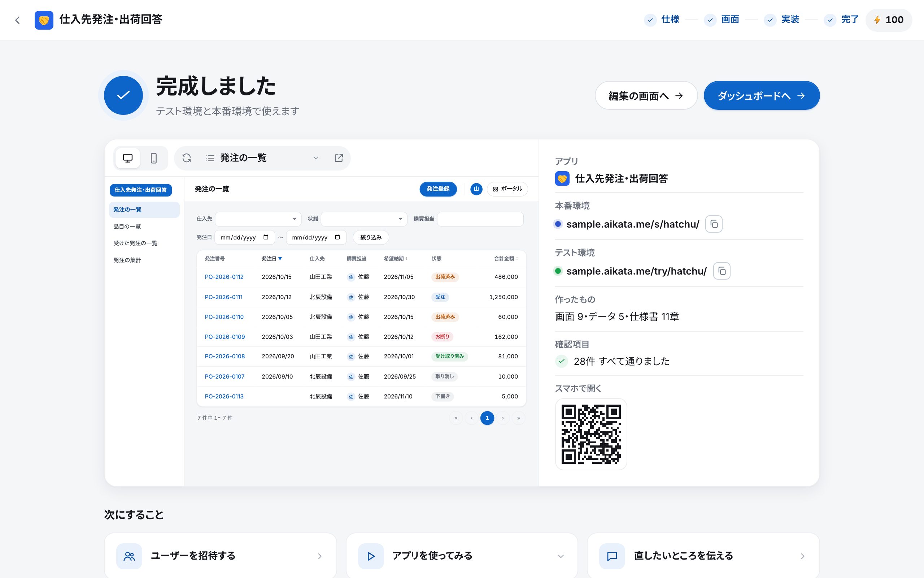924x578 pixels.
Task: Open the 状態 filter dropdown
Action: click(x=364, y=219)
